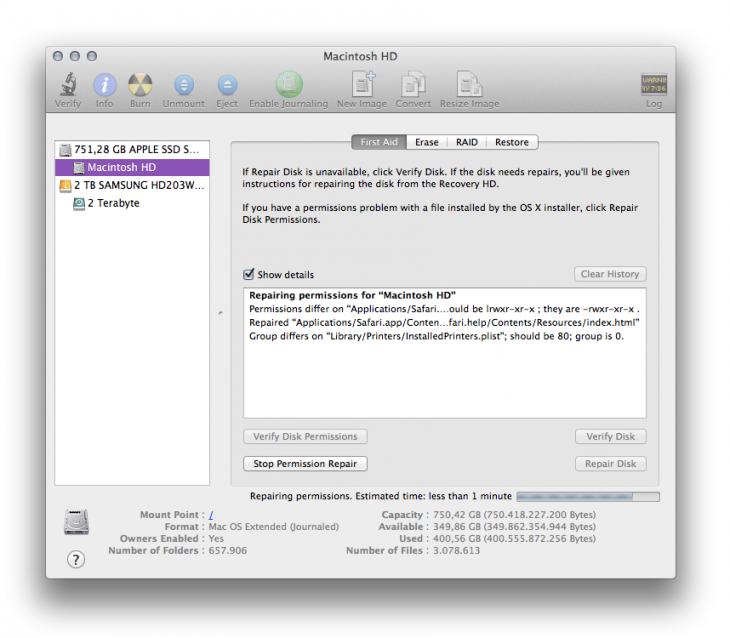Select Macintosh HD in the sidebar

[x=132, y=168]
